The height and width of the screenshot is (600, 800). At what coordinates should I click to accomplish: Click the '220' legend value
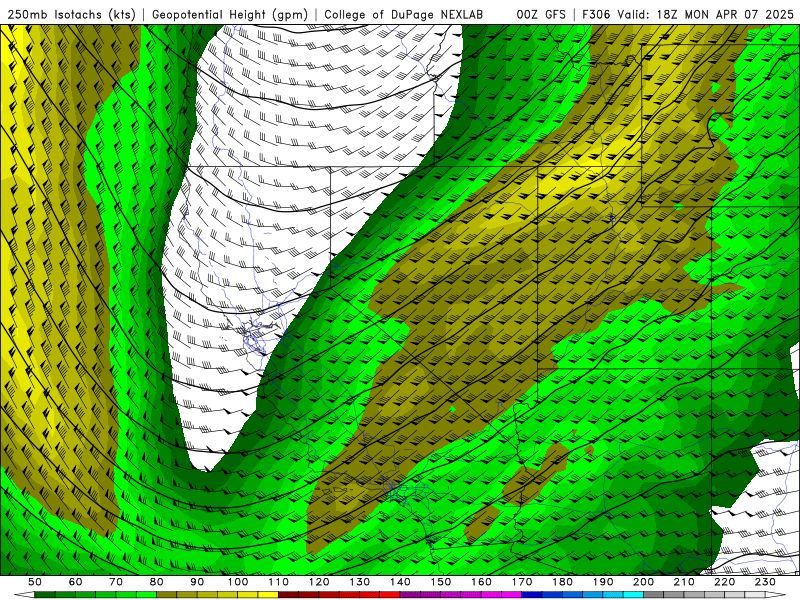pyautogui.click(x=724, y=582)
